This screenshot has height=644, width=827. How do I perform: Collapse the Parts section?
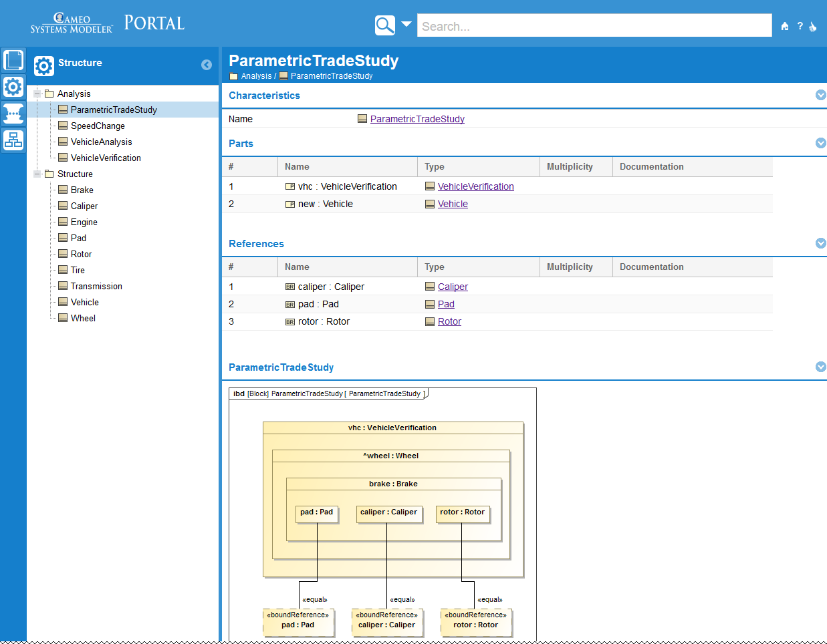(820, 144)
